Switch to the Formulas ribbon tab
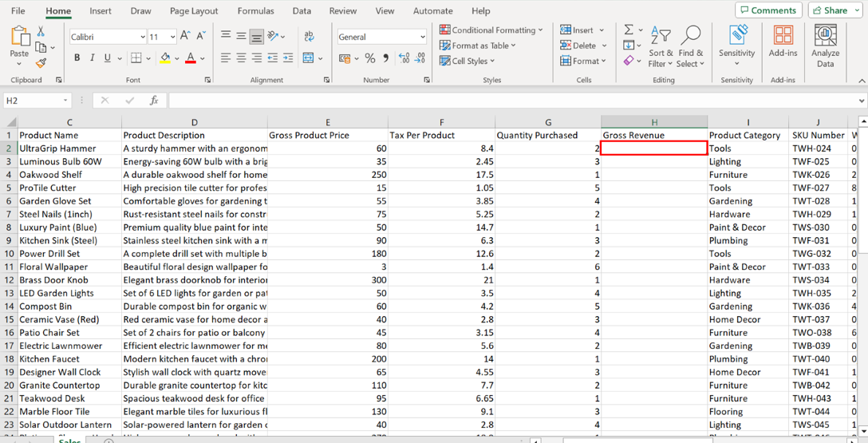868x443 pixels. (x=255, y=11)
